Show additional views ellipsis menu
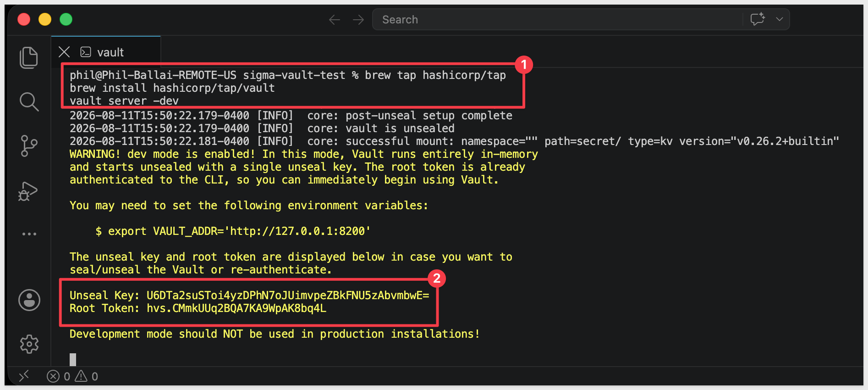 [29, 234]
